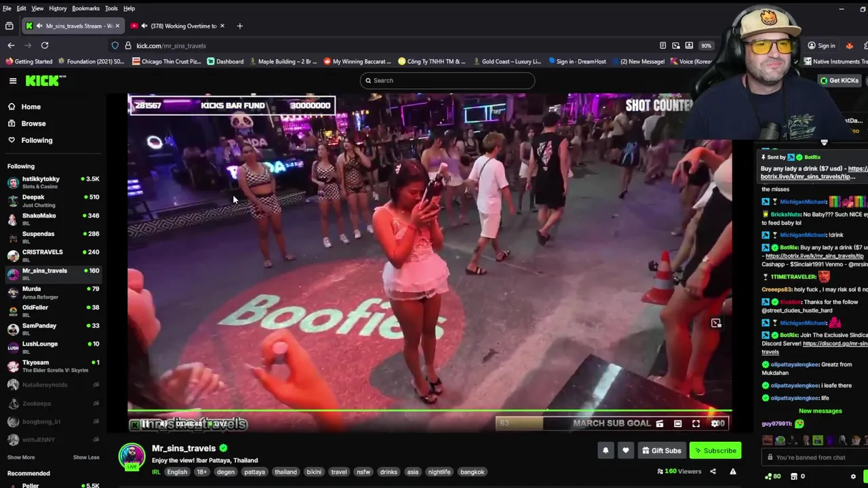Mute the Working Overtime YouTube tab

[144, 26]
